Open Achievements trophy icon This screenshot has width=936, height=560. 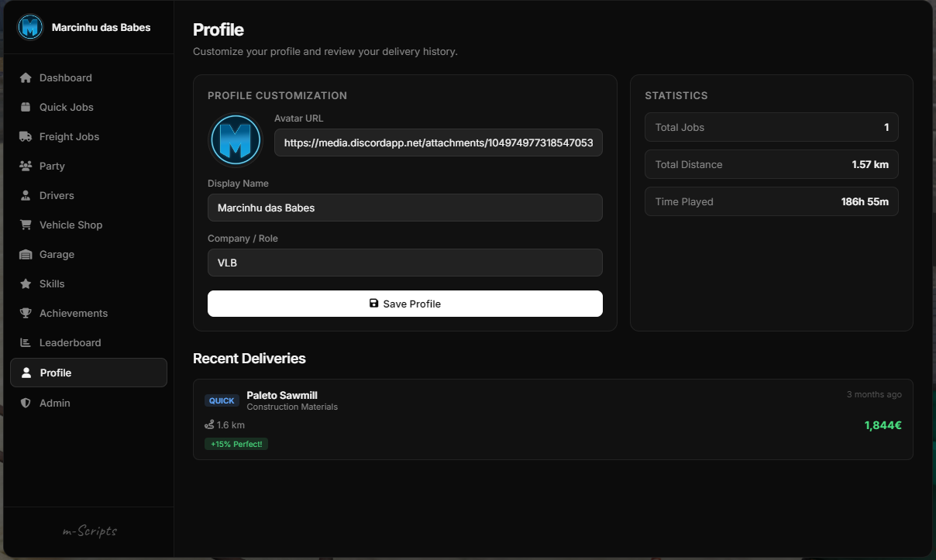pyautogui.click(x=26, y=313)
